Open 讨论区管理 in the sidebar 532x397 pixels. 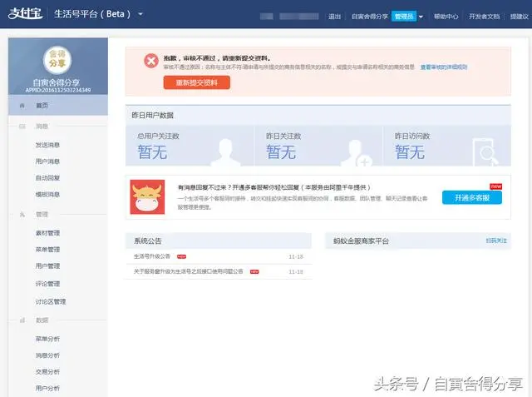[51, 301]
